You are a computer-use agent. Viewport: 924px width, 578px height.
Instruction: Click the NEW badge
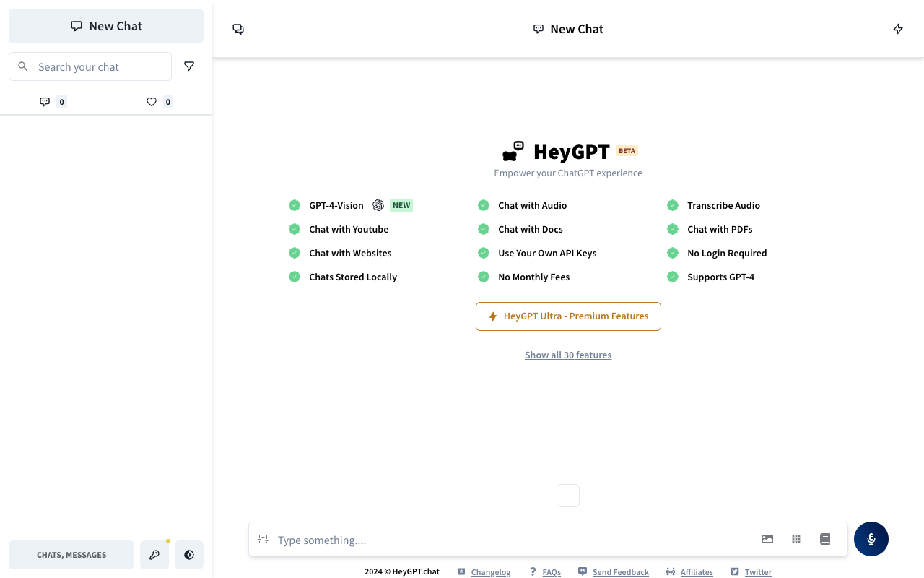[x=401, y=205]
